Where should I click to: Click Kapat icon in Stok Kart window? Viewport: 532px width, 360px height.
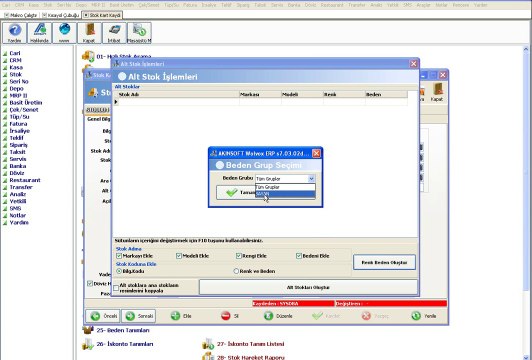[437, 92]
